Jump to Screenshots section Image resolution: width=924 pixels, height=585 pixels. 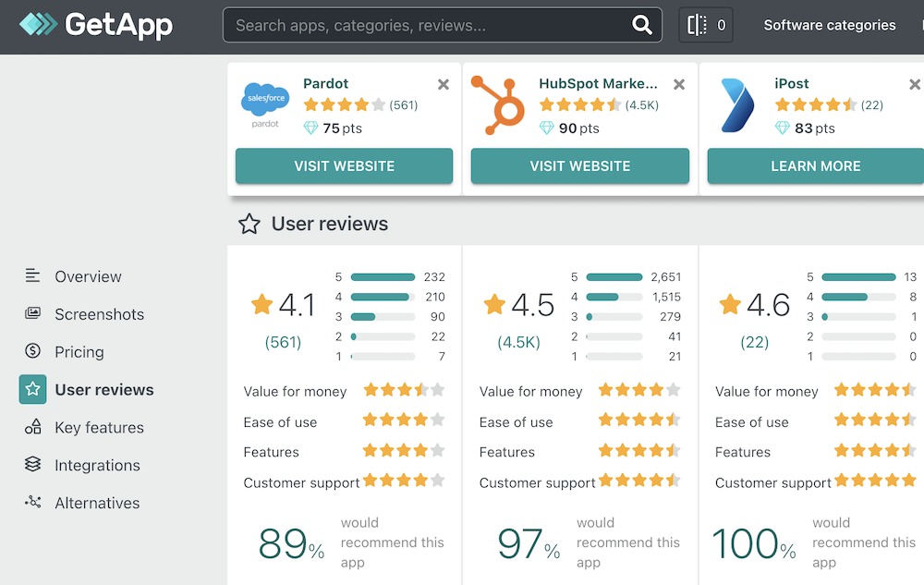point(99,314)
